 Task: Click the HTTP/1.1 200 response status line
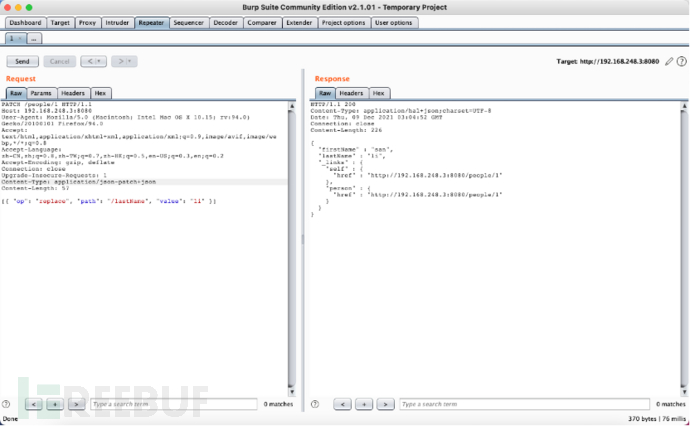333,104
